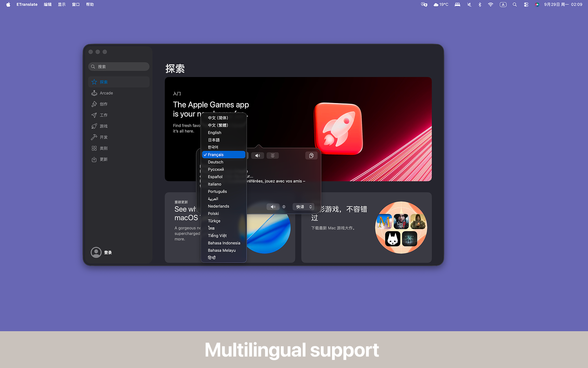Image resolution: width=588 pixels, height=368 pixels.
Task: Choose Italiano in the language list
Action: [224, 184]
